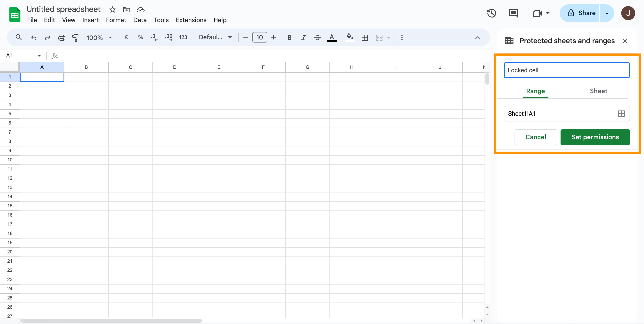Undo the last action

pos(34,37)
